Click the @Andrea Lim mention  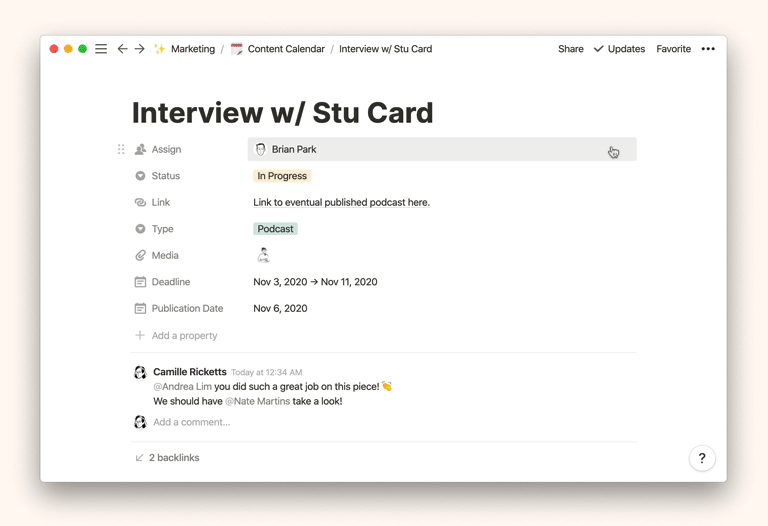(x=183, y=386)
